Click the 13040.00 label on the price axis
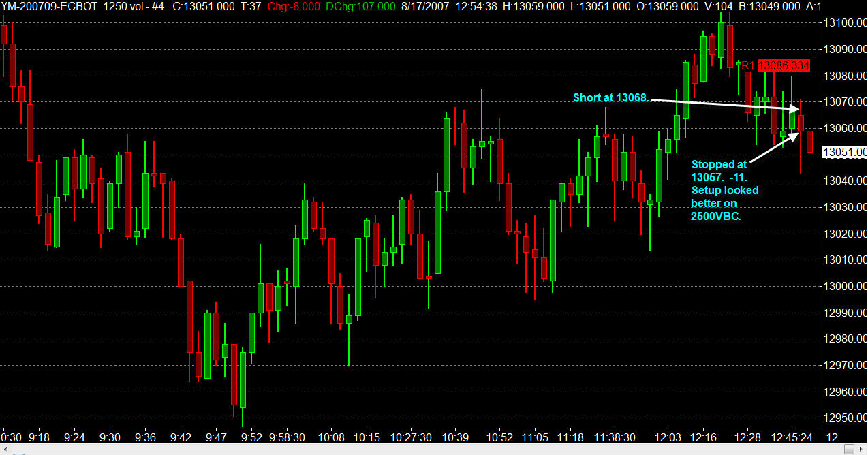This screenshot has width=868, height=455. point(845,181)
